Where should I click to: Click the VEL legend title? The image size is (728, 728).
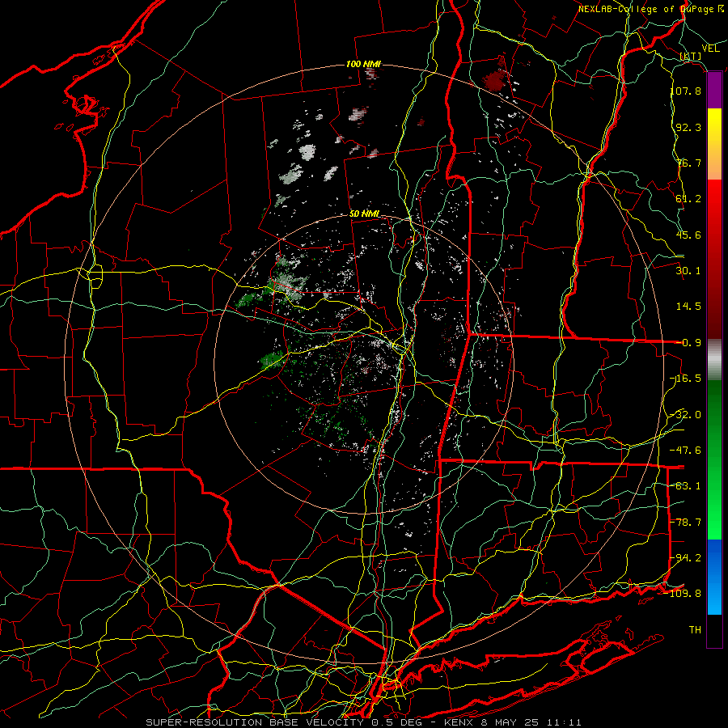(710, 48)
